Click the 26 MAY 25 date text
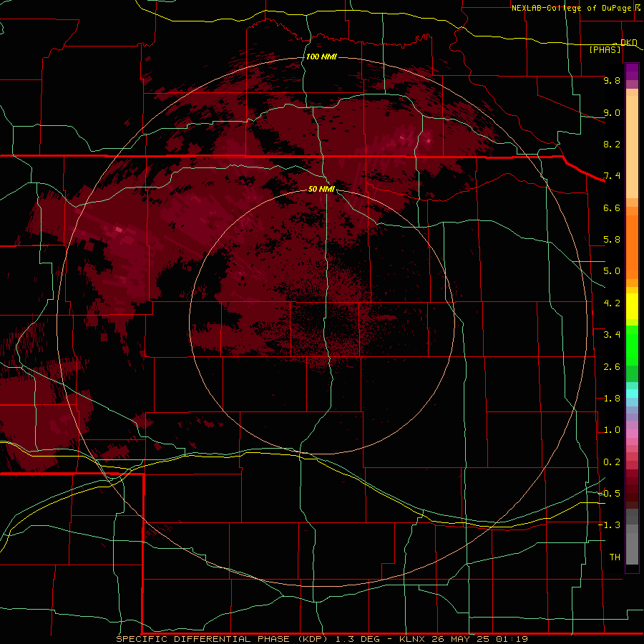 click(462, 639)
